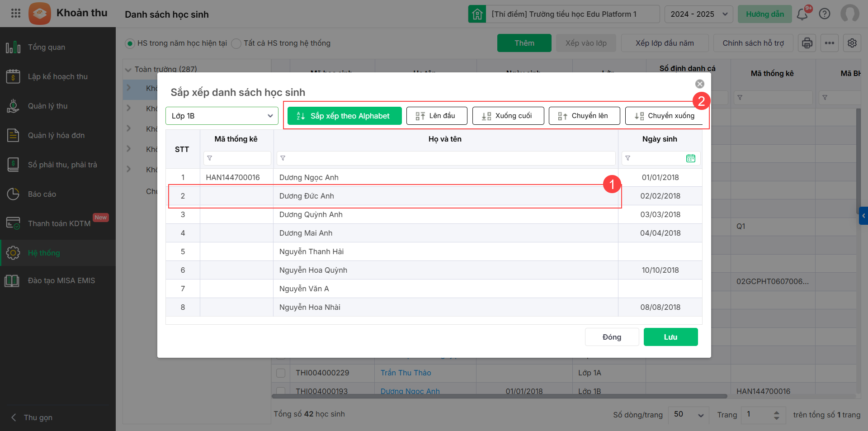868x431 pixels.
Task: Open the three-dot more options button
Action: (830, 43)
